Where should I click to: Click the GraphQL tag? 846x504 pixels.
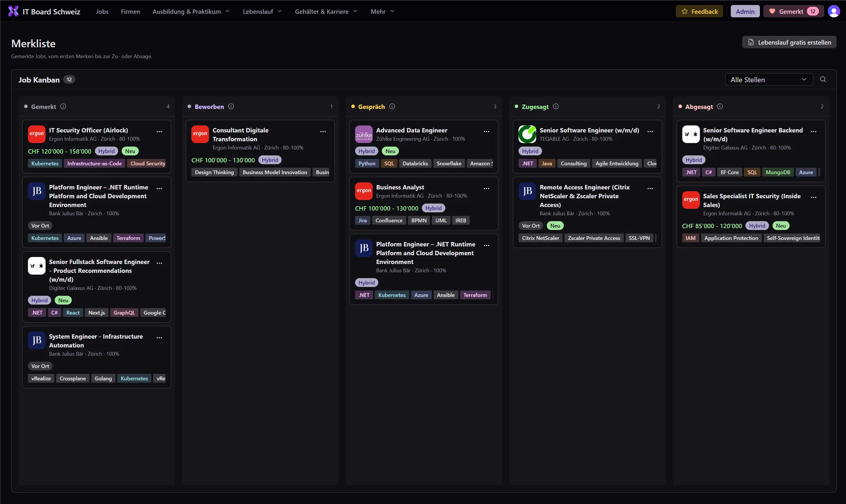pos(124,313)
